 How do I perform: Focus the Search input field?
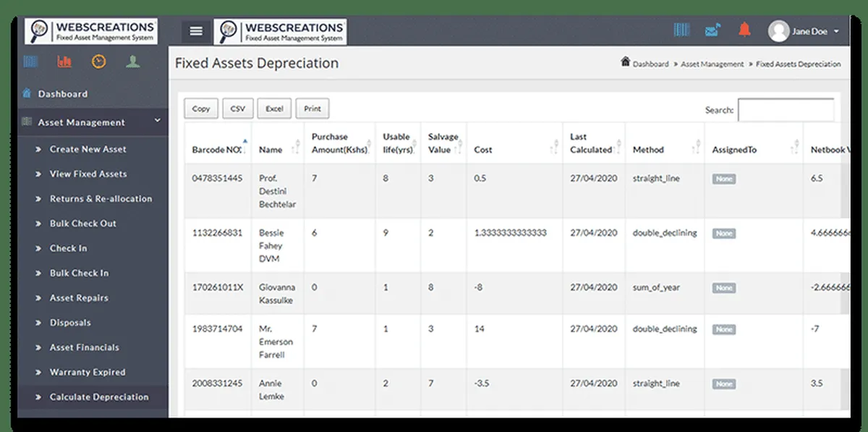click(x=786, y=110)
